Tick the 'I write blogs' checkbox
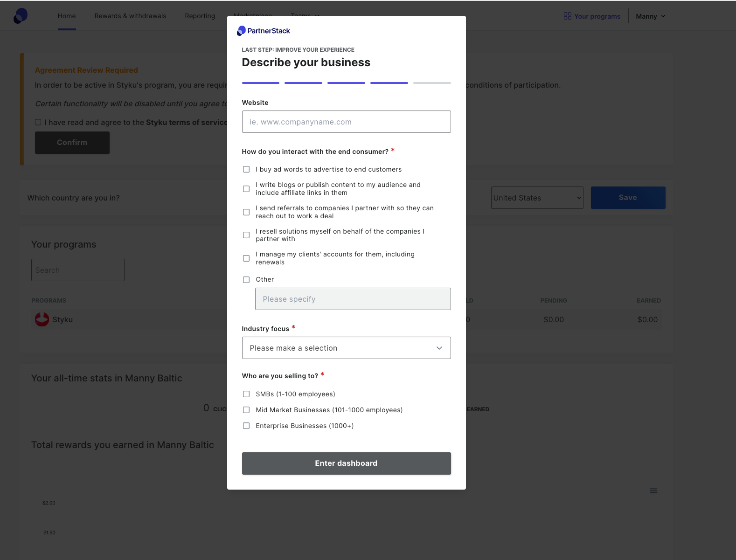This screenshot has height=560, width=736. 246,189
